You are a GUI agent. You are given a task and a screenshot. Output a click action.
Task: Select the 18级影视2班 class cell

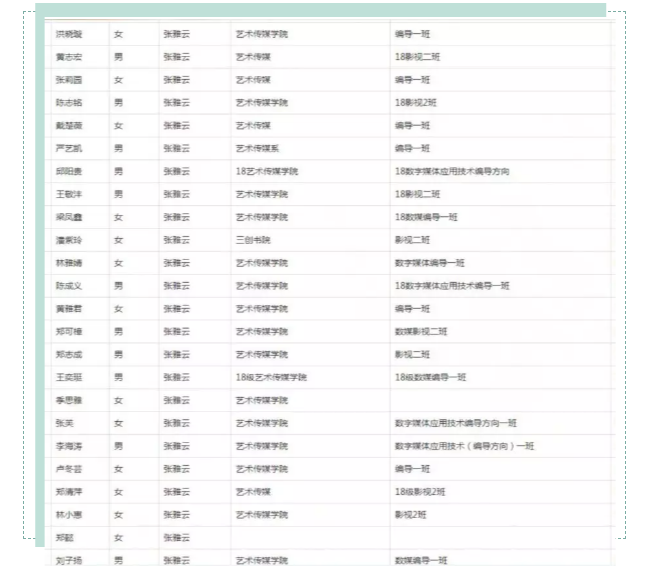[x=420, y=491]
